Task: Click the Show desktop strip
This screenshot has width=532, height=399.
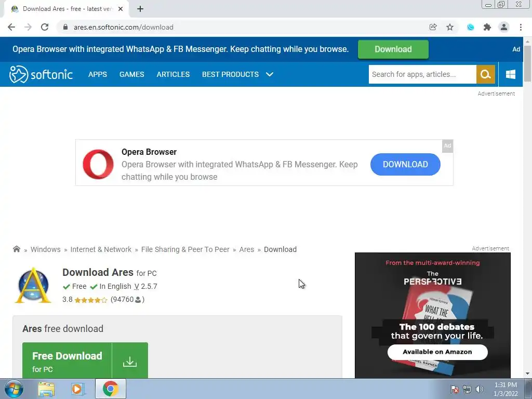Action: (x=528, y=389)
